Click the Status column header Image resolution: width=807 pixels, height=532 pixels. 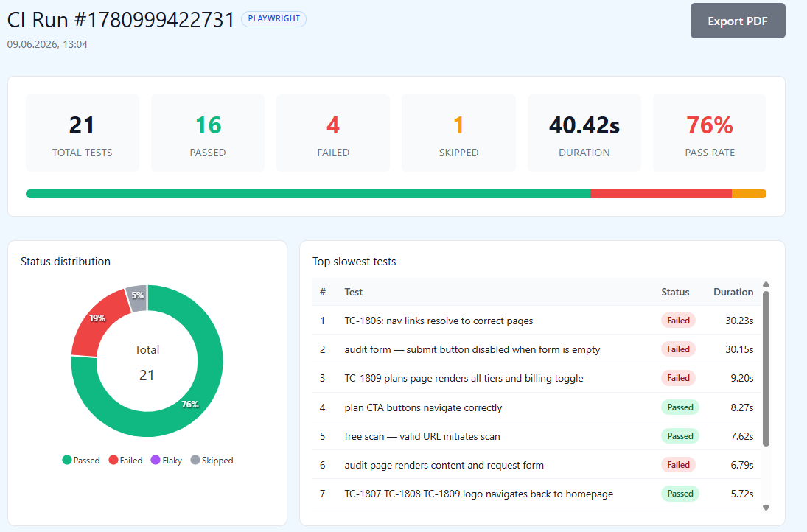coord(675,292)
